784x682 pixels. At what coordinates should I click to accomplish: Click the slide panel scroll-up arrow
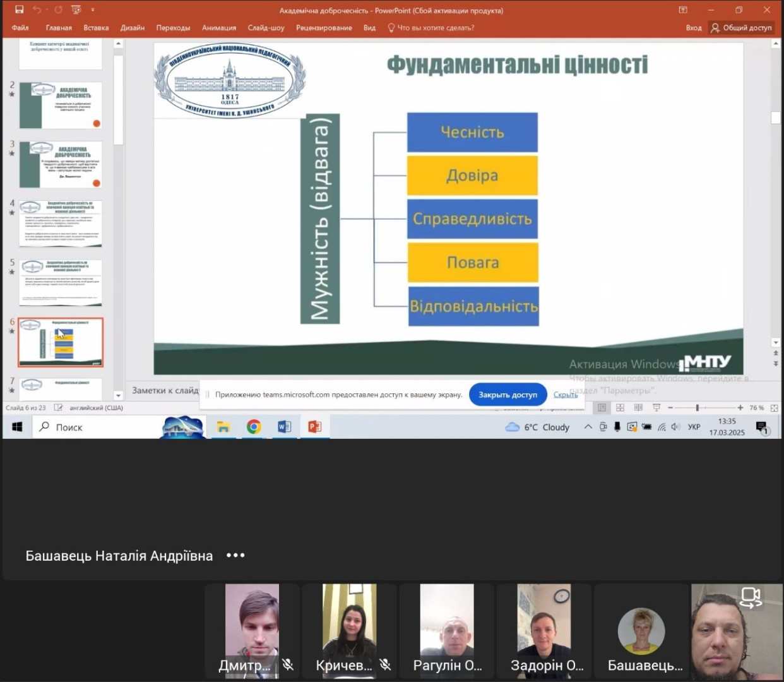[x=118, y=44]
